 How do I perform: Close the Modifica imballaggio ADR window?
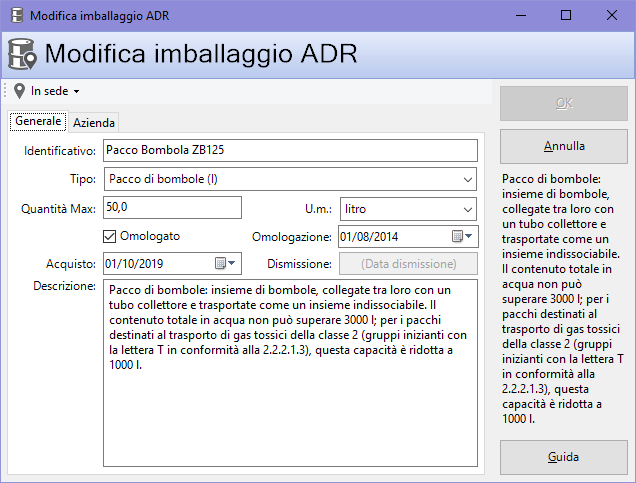click(612, 15)
